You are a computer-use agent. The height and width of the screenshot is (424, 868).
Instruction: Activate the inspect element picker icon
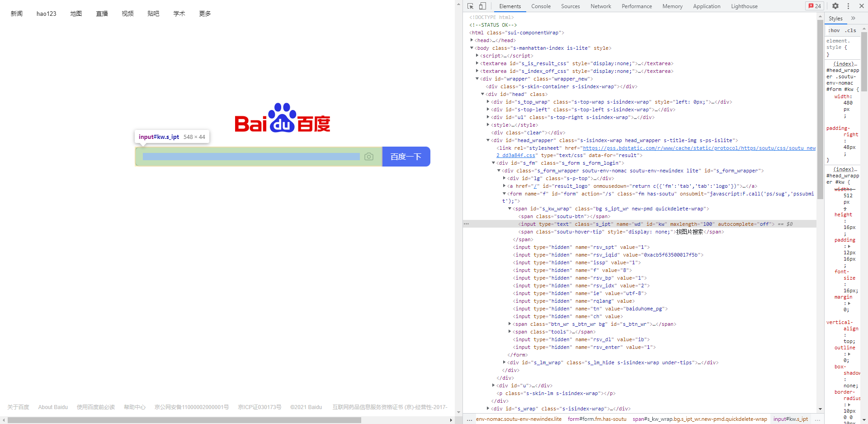[x=470, y=6]
